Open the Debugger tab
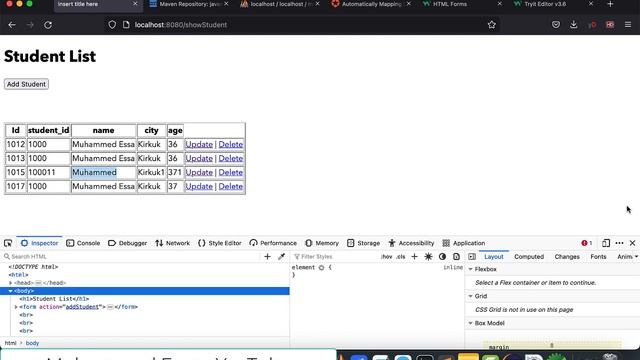 pyautogui.click(x=128, y=243)
